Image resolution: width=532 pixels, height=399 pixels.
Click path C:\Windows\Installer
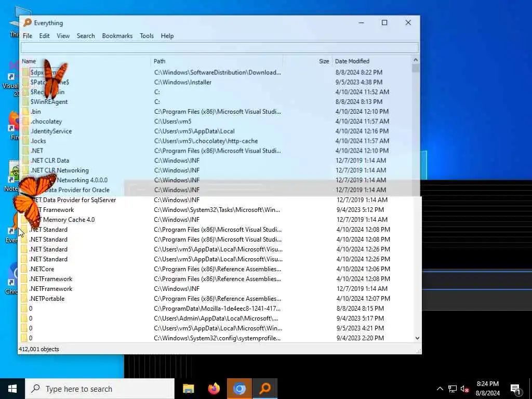click(182, 82)
